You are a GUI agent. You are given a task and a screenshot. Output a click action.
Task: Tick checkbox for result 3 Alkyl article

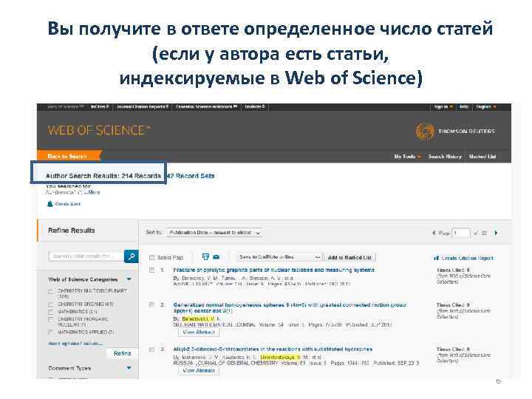(x=151, y=349)
